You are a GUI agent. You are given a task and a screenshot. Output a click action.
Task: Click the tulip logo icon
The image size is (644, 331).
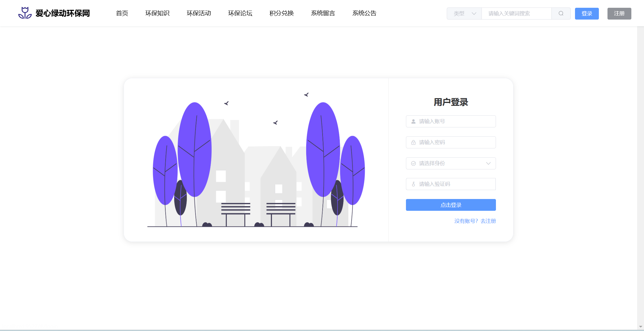click(x=25, y=13)
